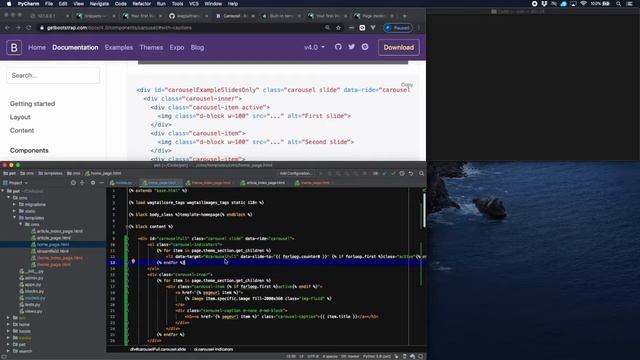
Task: Reload the browser page
Action: pyautogui.click(x=29, y=28)
